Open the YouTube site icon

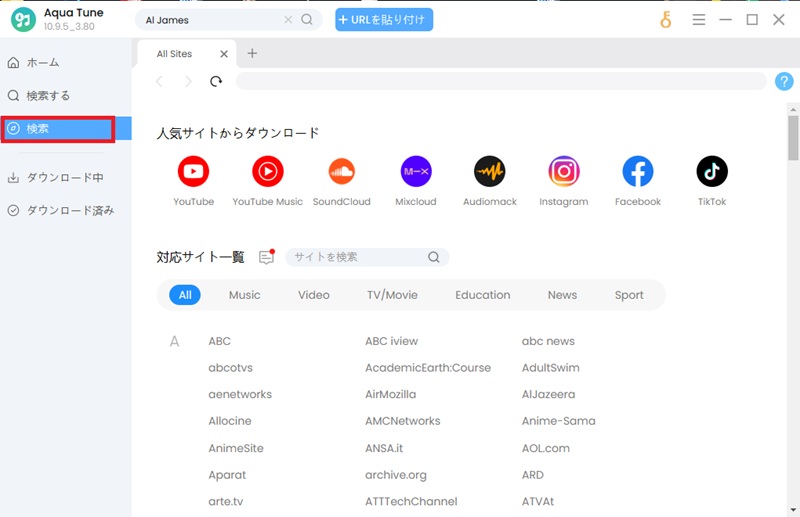click(193, 171)
